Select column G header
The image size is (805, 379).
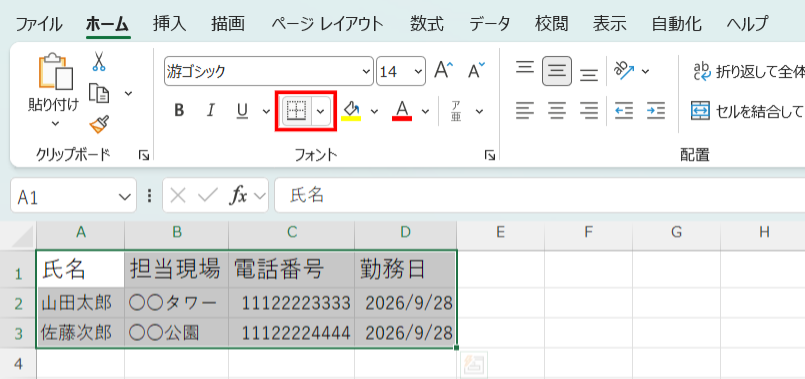click(676, 233)
